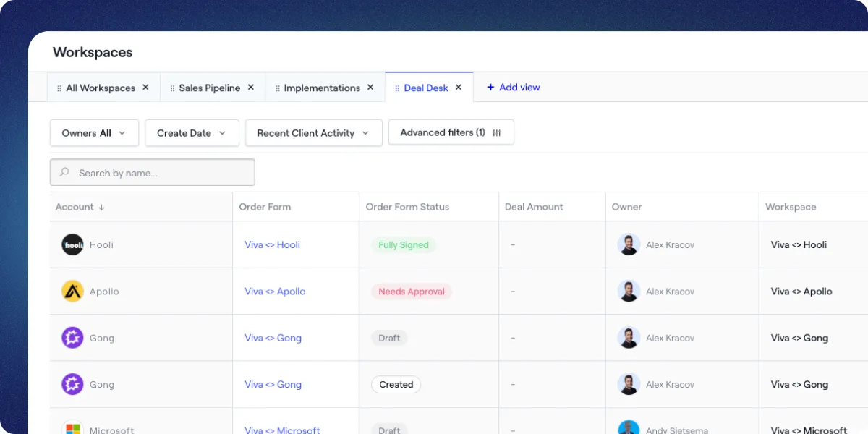Image resolution: width=868 pixels, height=434 pixels.
Task: Click the Apollo account name
Action: pos(104,292)
